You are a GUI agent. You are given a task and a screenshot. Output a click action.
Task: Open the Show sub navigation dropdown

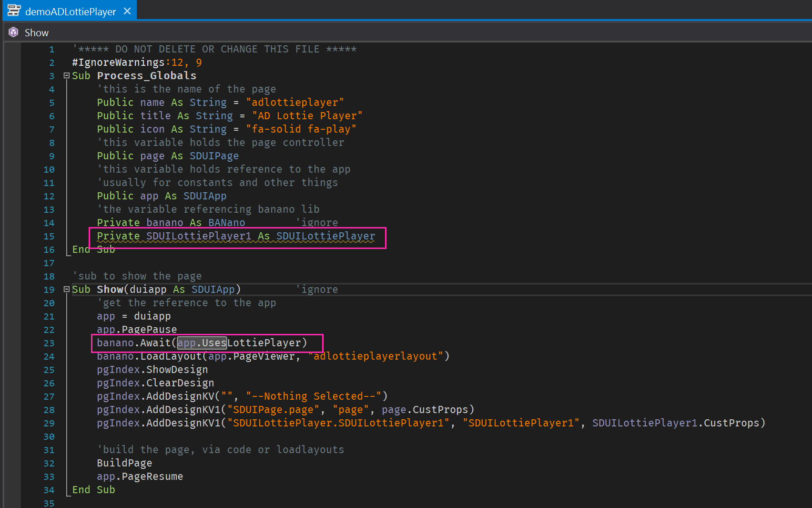[37, 32]
